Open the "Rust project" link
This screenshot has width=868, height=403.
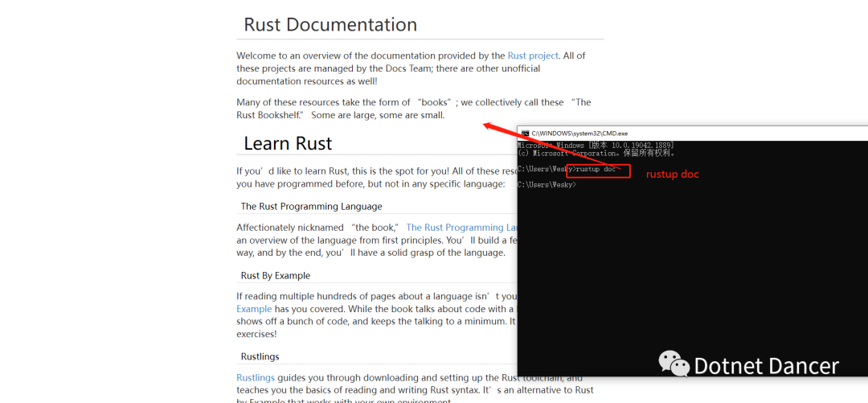(x=533, y=56)
